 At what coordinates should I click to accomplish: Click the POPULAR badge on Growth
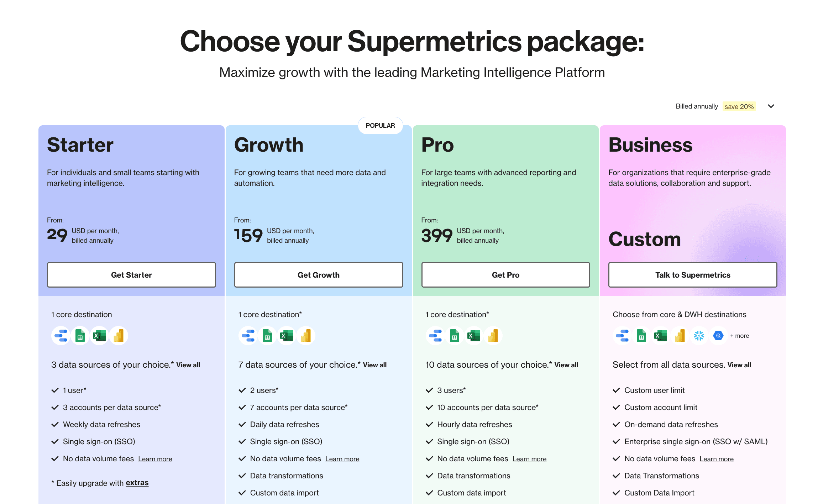click(380, 126)
